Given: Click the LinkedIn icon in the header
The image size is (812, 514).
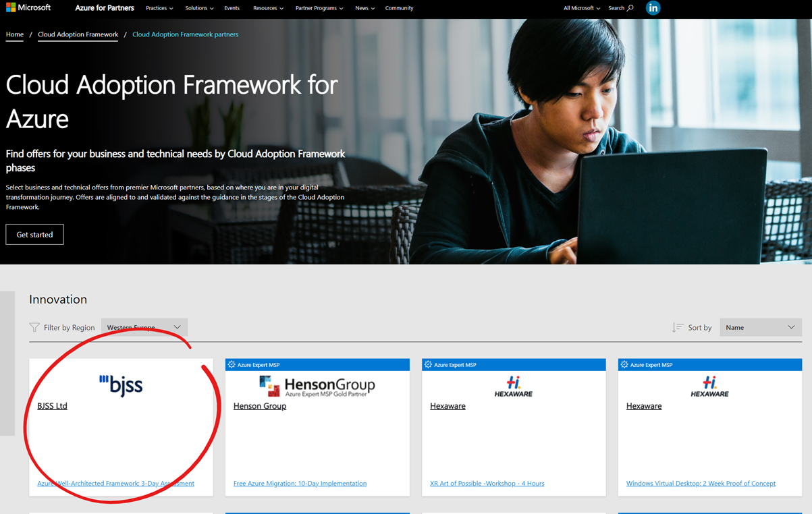Looking at the screenshot, I should click(652, 7).
